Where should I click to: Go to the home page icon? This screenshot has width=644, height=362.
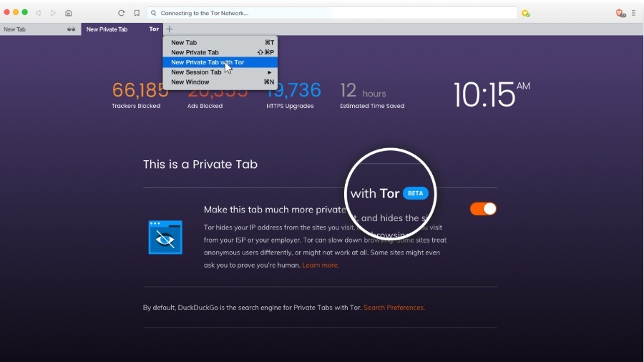pos(69,13)
